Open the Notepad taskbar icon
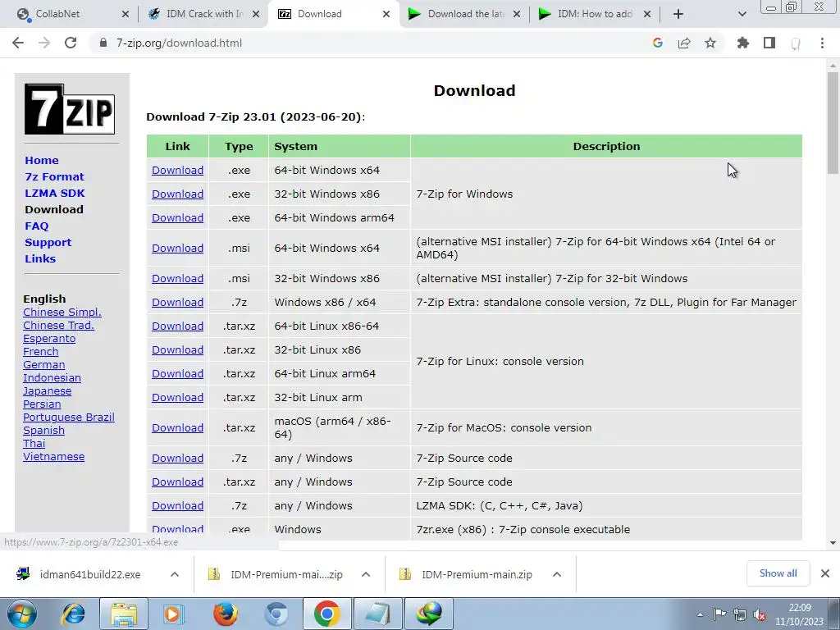840x630 pixels. [x=377, y=614]
